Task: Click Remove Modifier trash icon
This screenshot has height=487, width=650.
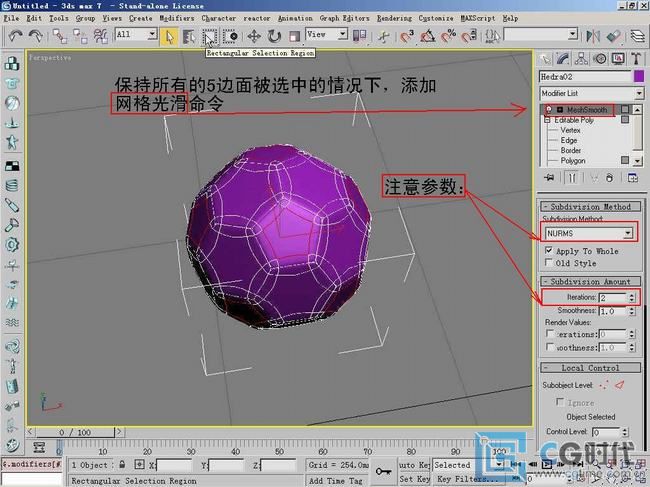Action: tap(609, 178)
